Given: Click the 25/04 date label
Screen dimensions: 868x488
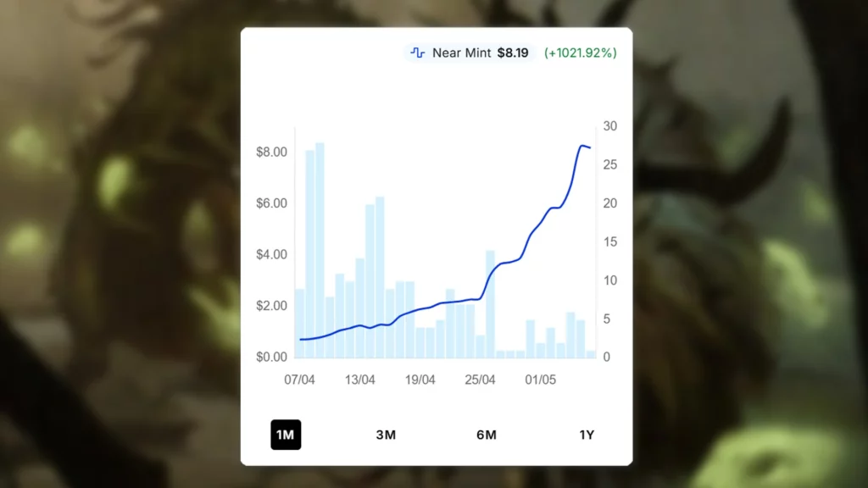Looking at the screenshot, I should pyautogui.click(x=482, y=380).
